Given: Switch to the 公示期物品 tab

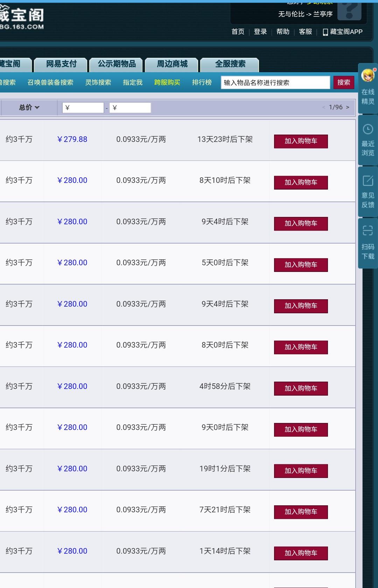Looking at the screenshot, I should pos(117,64).
